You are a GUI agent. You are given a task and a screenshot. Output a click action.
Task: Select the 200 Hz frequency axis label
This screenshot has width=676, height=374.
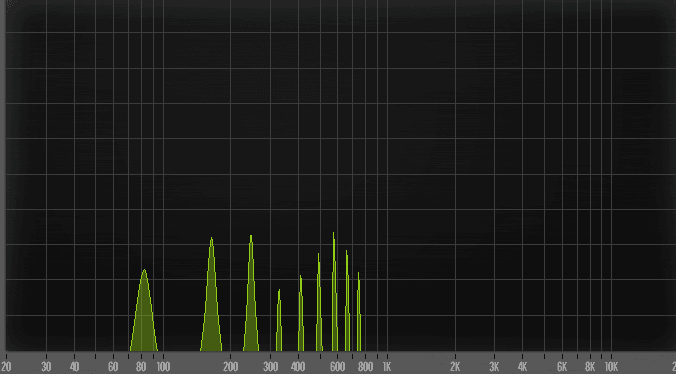click(x=230, y=367)
